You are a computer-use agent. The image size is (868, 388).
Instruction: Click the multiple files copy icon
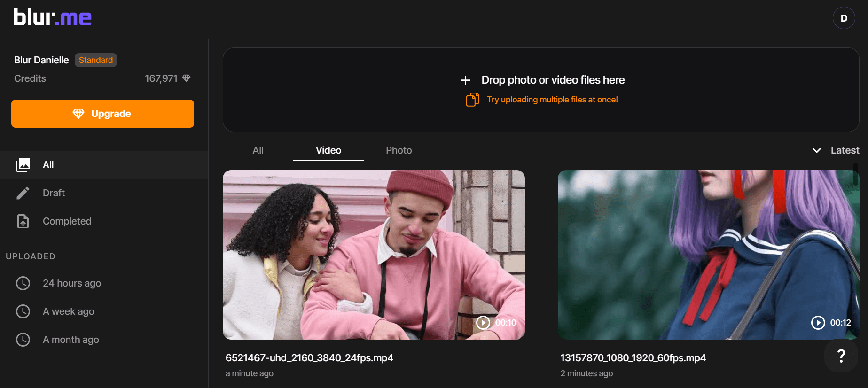click(x=472, y=100)
